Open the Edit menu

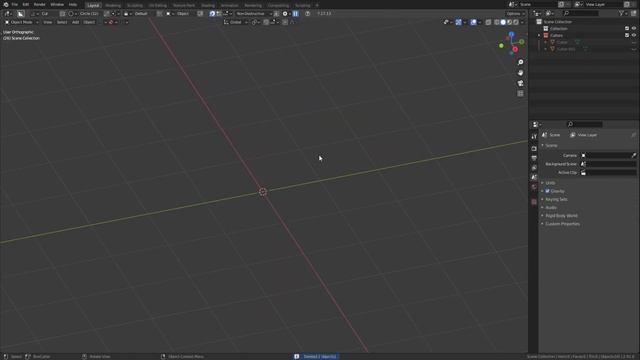pyautogui.click(x=26, y=4)
